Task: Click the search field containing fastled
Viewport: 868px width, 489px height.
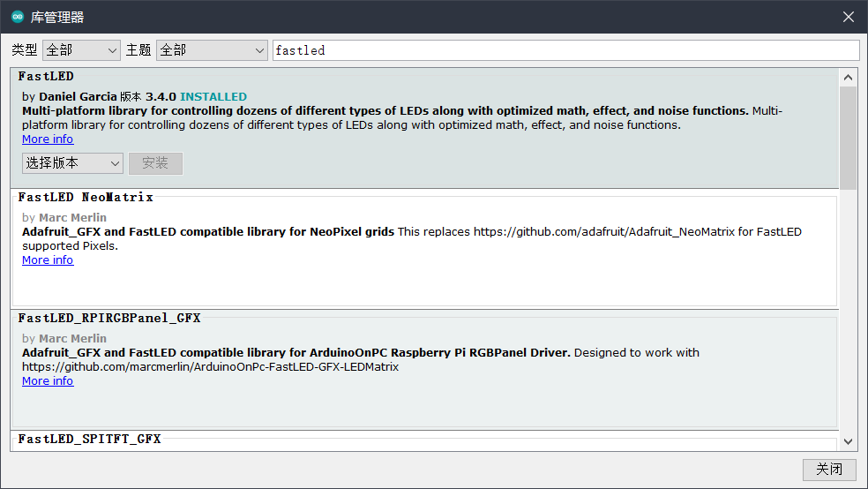Action: point(565,50)
